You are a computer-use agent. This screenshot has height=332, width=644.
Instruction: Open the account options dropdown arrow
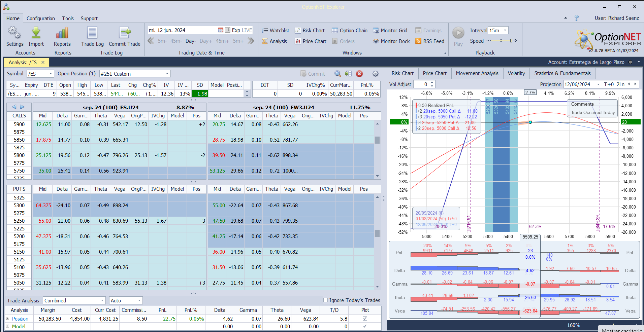click(x=639, y=62)
